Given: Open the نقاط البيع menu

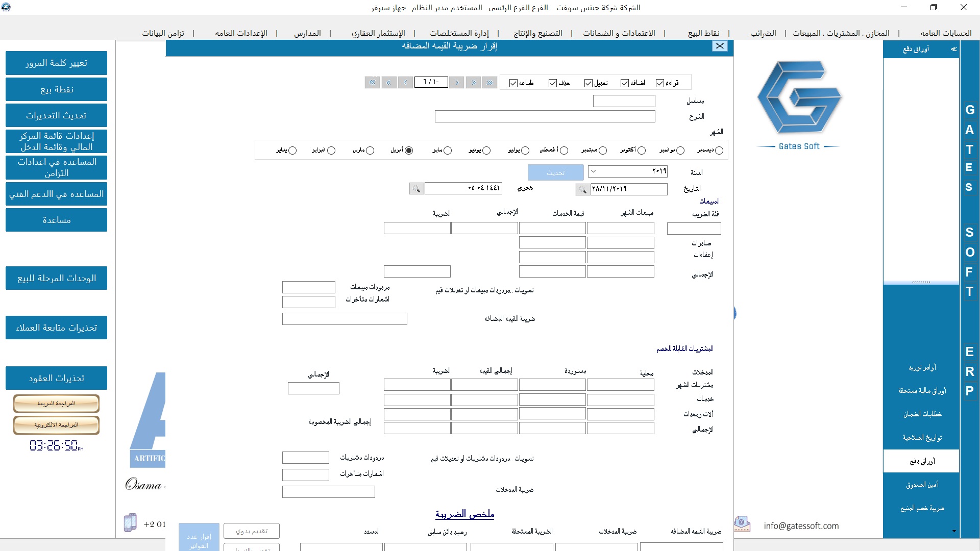Looking at the screenshot, I should 704,33.
